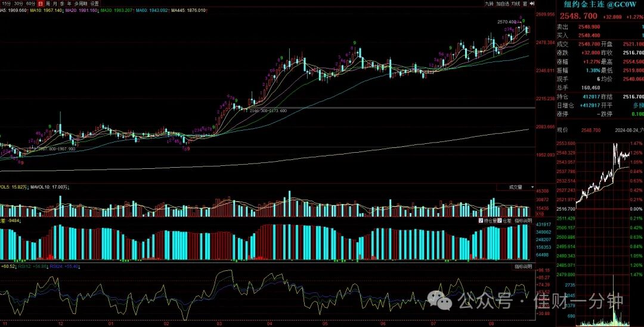Collapse the side panel with arrow icon
The width and height of the screenshot is (644, 327).
click(532, 4)
